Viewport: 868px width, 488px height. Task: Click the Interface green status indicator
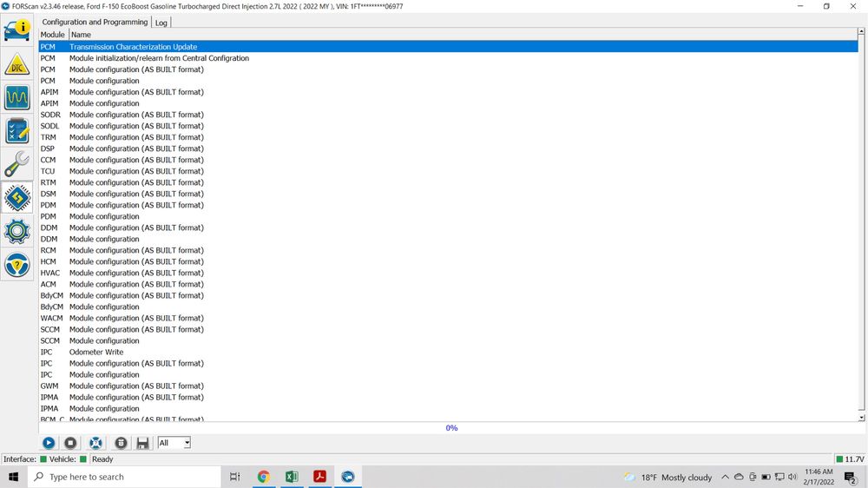pyautogui.click(x=43, y=459)
